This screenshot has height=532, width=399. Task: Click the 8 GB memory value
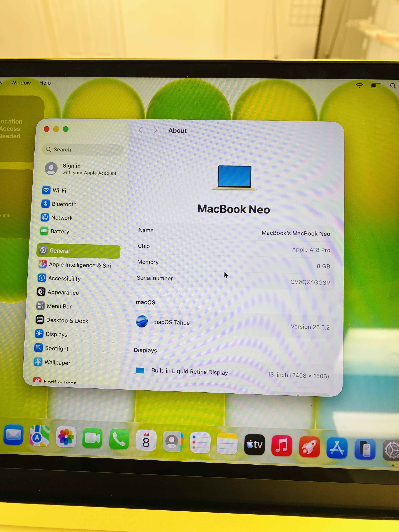pyautogui.click(x=323, y=266)
